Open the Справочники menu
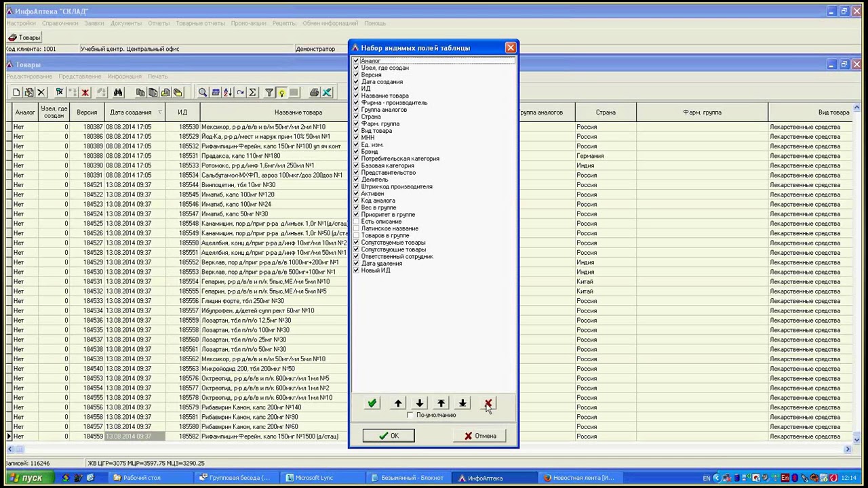Viewport: 868px width, 488px height. 60,23
